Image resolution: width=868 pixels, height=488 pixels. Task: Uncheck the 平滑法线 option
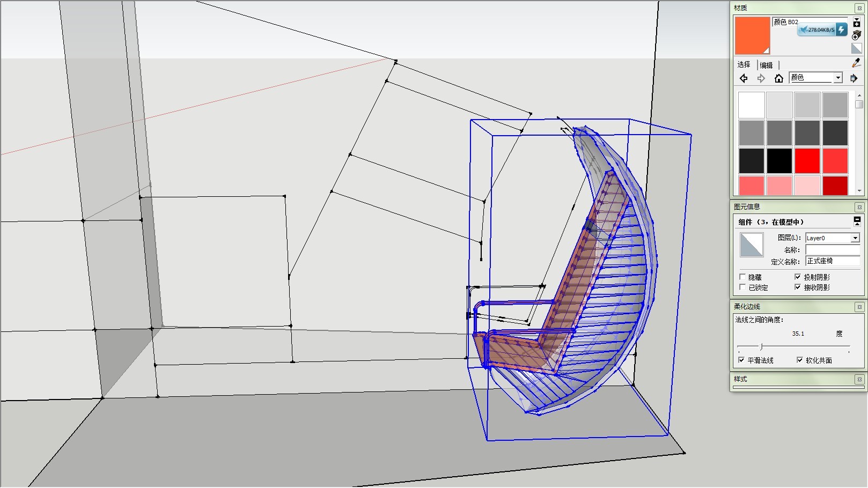coord(741,360)
